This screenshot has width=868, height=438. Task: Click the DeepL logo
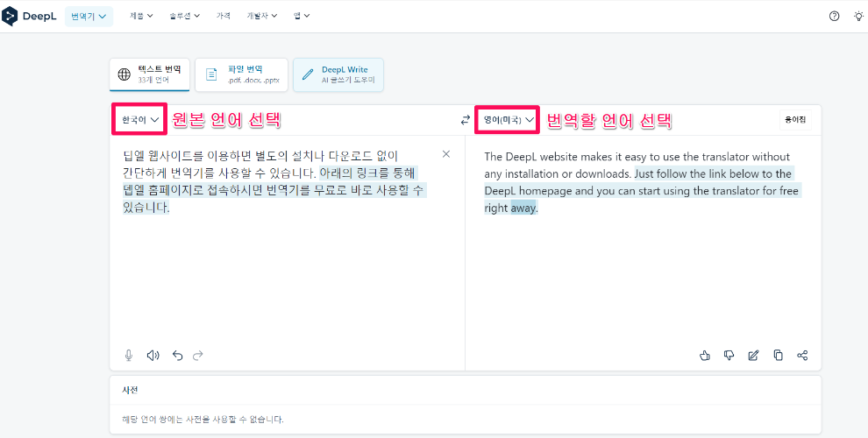(x=29, y=16)
